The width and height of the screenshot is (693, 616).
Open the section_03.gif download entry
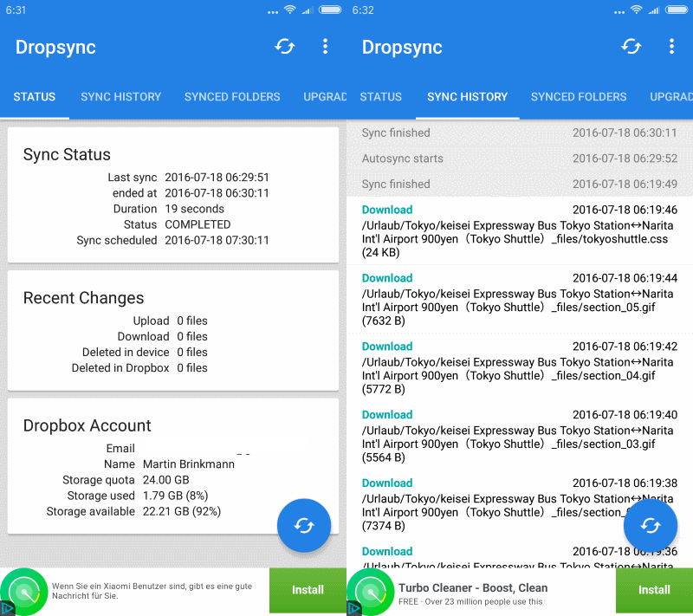coord(520,436)
